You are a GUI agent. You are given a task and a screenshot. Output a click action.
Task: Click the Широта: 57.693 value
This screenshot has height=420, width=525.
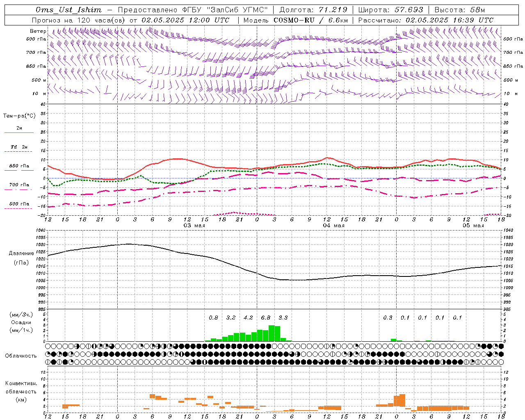390,10
